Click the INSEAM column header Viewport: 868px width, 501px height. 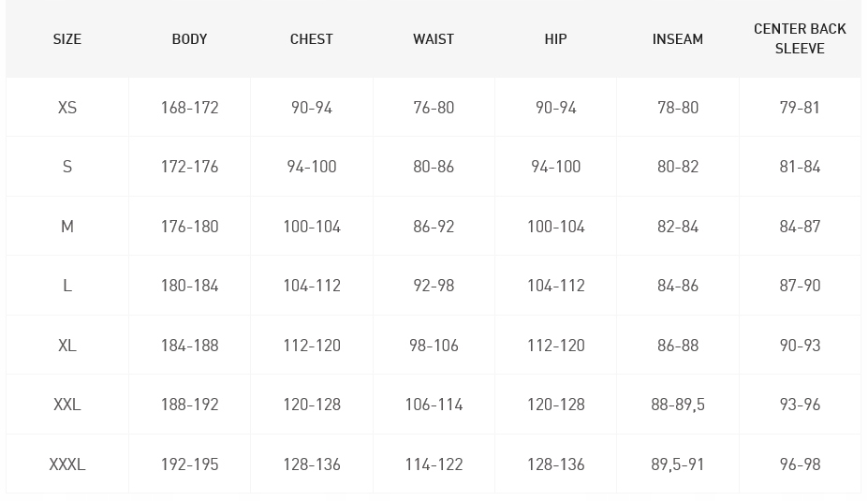(x=678, y=39)
